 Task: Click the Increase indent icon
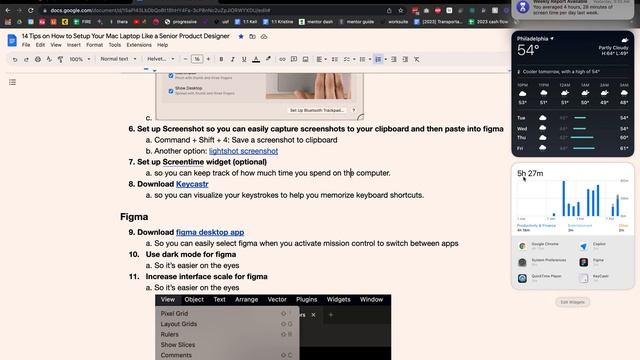(405, 59)
